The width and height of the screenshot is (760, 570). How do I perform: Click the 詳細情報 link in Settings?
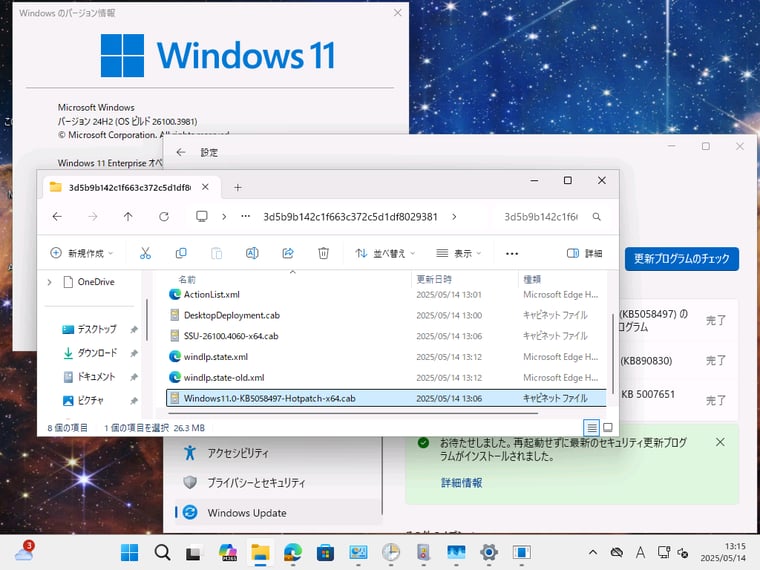point(461,483)
